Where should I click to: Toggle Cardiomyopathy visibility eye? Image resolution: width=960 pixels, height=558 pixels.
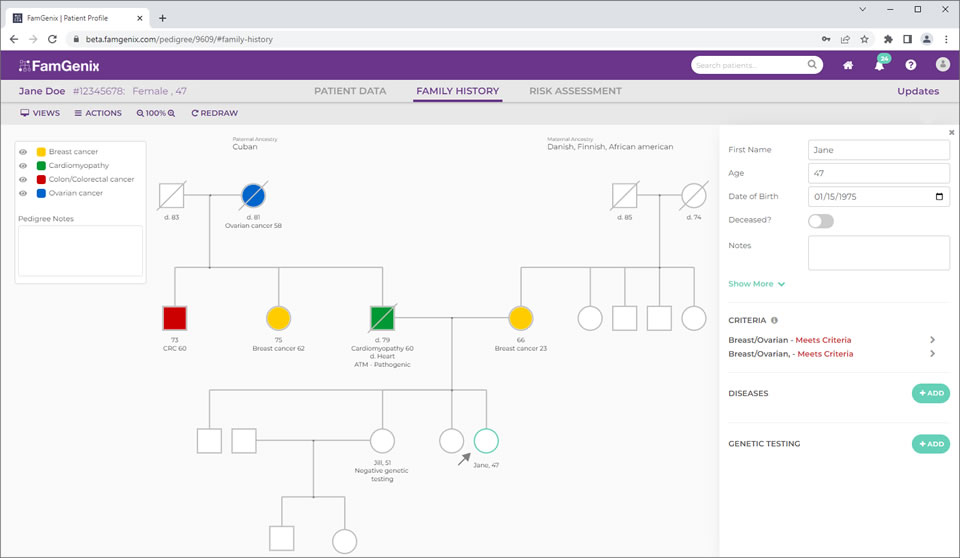pyautogui.click(x=23, y=165)
